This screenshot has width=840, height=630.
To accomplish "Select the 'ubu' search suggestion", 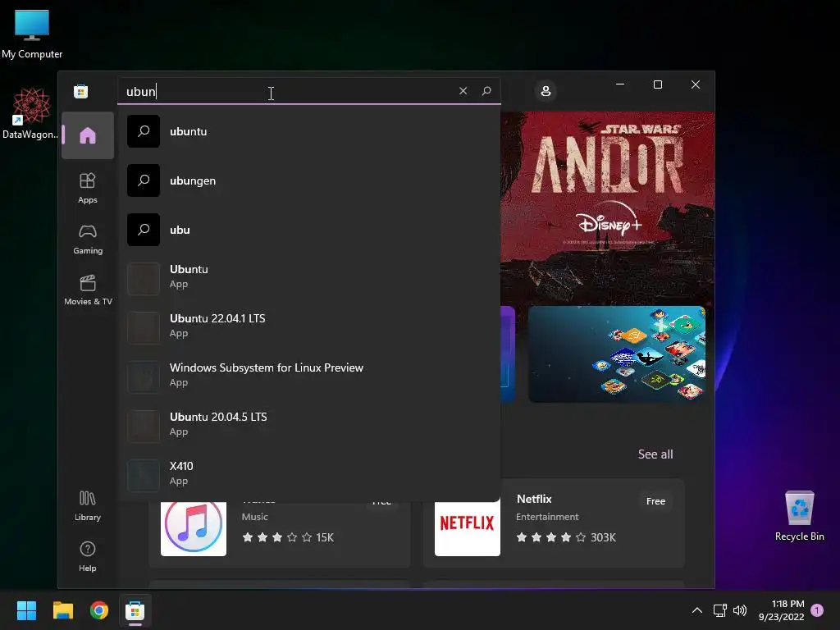I will coord(309,230).
